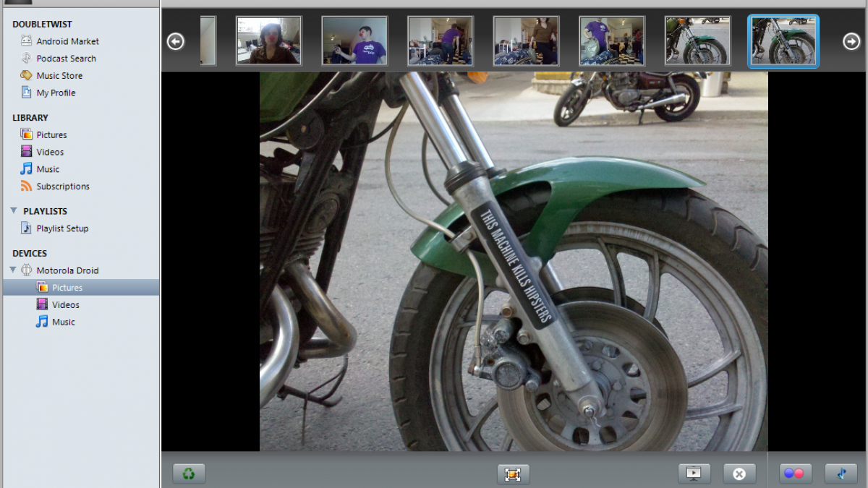Select Library Pictures in the sidebar
The height and width of the screenshot is (488, 868).
click(x=51, y=135)
